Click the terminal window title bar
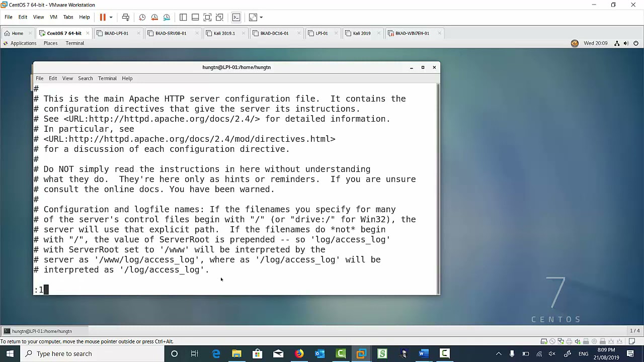This screenshot has height=362, width=644. tap(236, 67)
